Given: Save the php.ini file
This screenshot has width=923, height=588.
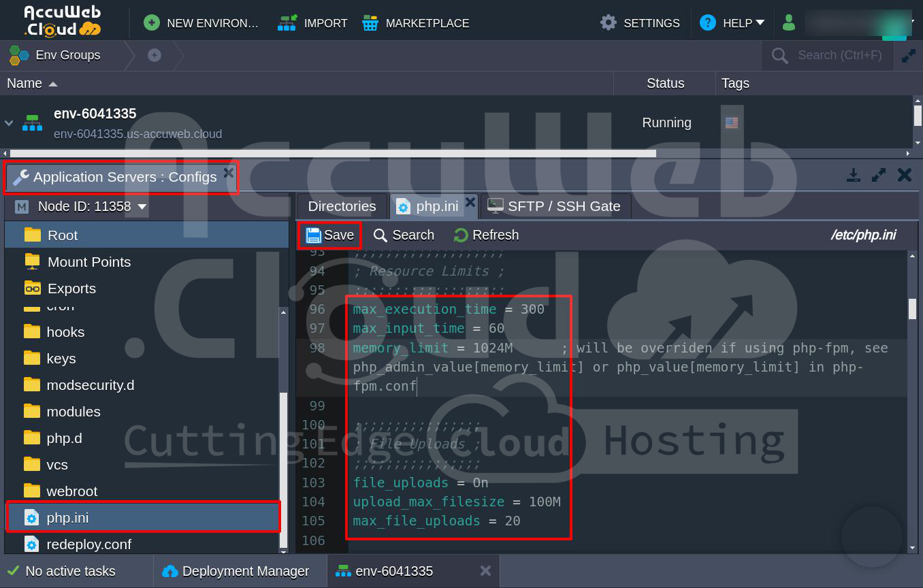Looking at the screenshot, I should pyautogui.click(x=330, y=235).
